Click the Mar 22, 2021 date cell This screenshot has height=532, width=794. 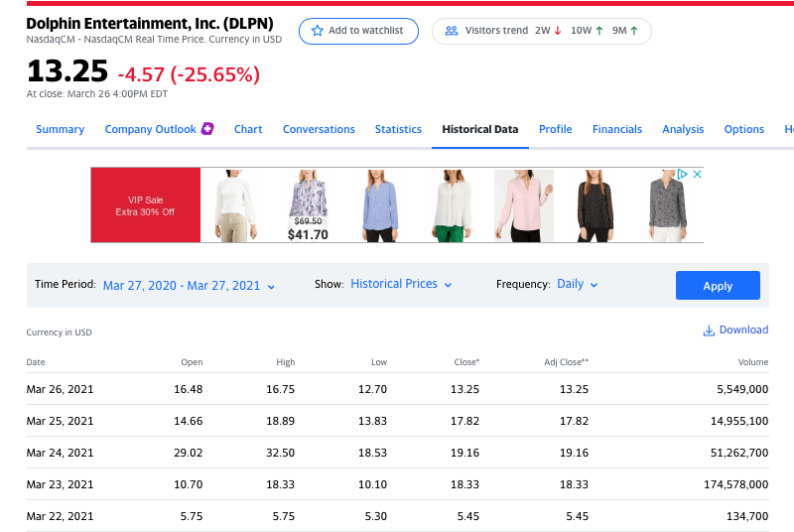point(60,517)
